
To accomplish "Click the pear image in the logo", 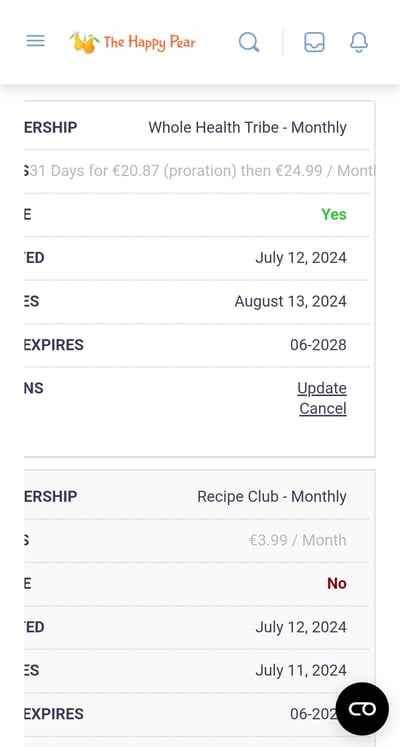I will click(x=85, y=42).
